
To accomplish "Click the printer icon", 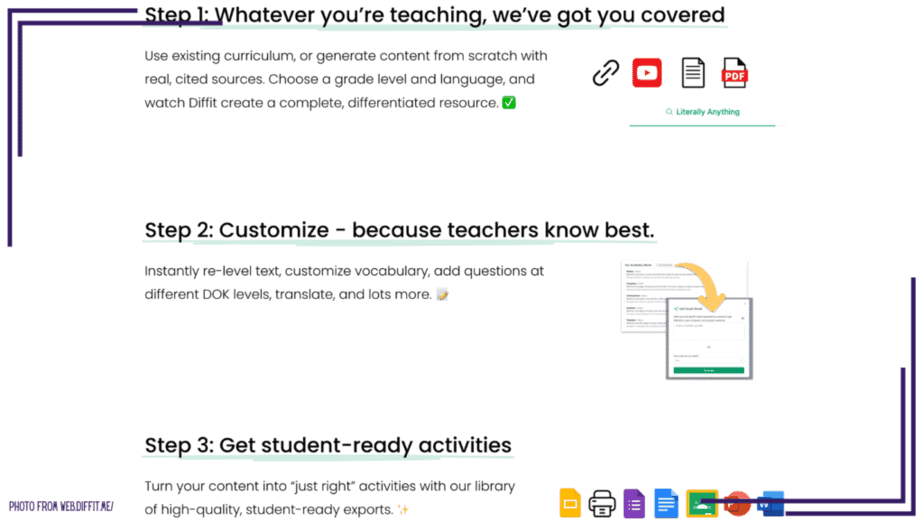I will tap(602, 504).
